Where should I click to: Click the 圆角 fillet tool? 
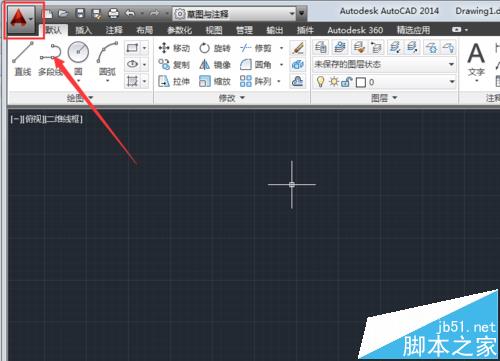[256, 64]
